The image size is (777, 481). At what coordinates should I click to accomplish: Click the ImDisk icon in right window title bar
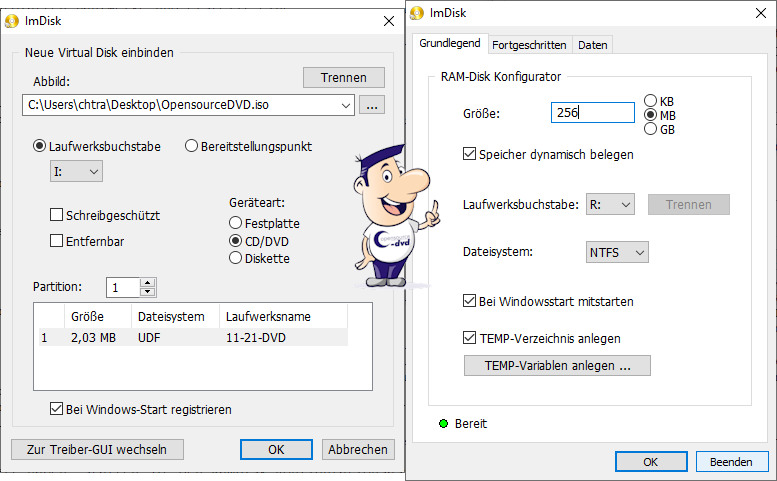[418, 13]
